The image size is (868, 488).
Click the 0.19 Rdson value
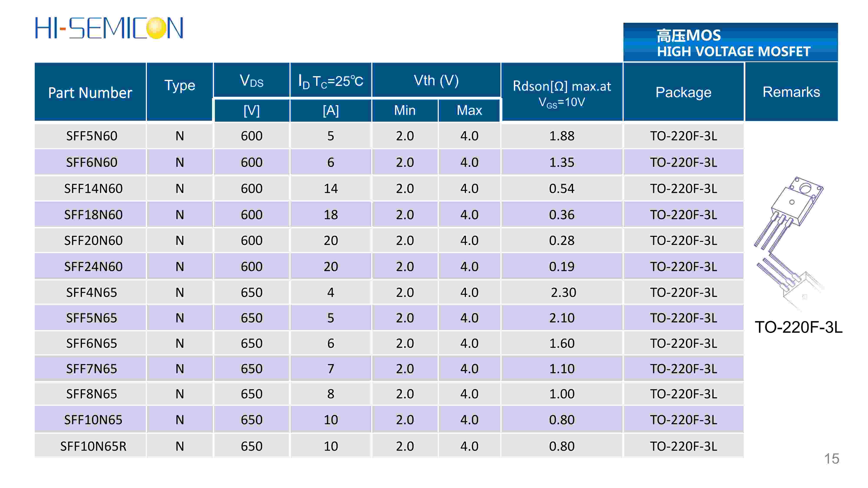point(561,267)
